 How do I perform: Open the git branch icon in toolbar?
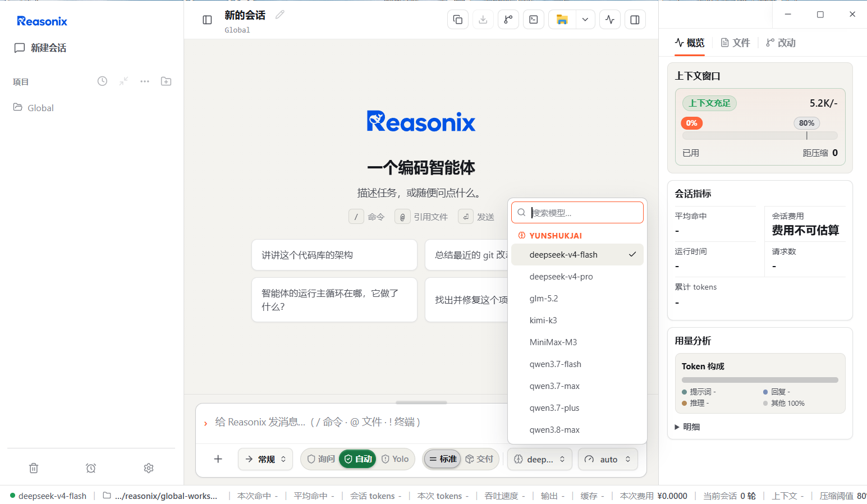(x=508, y=20)
